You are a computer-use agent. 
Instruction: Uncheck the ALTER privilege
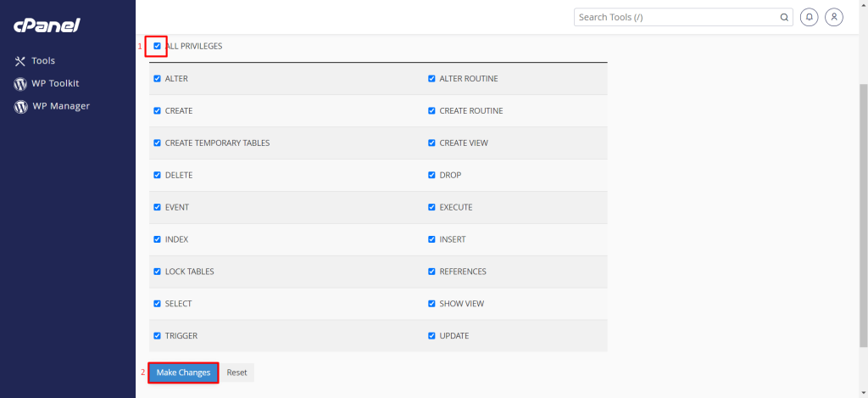pyautogui.click(x=157, y=79)
